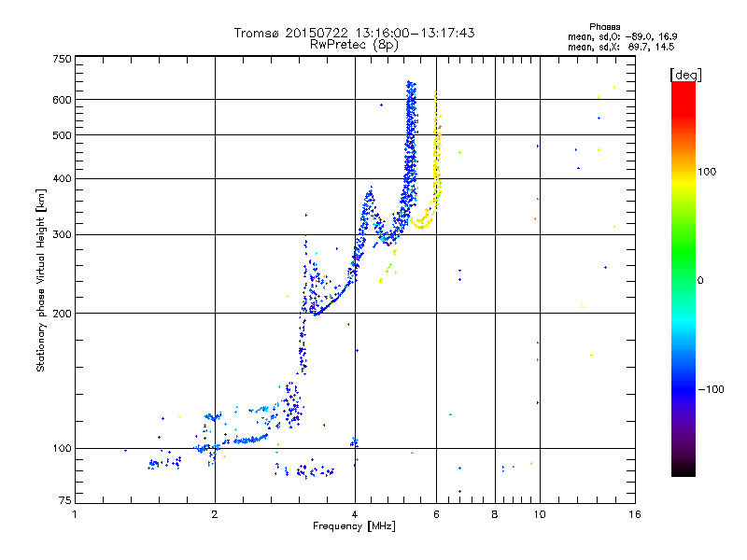This screenshot has height=560, width=747.
Task: Click the 'mean, sd,O: -89.0, 16.9' statistic
Action: pos(622,36)
